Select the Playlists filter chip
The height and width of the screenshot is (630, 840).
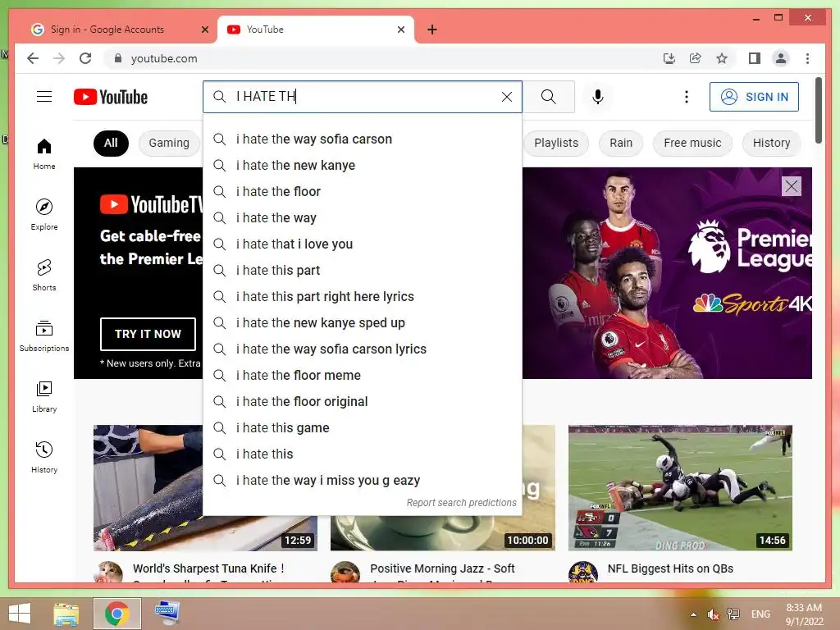556,143
